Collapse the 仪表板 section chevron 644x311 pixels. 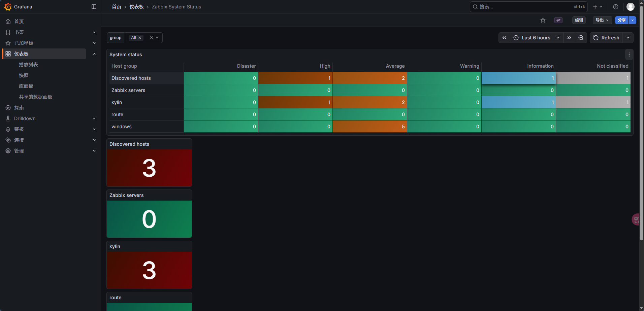(94, 54)
